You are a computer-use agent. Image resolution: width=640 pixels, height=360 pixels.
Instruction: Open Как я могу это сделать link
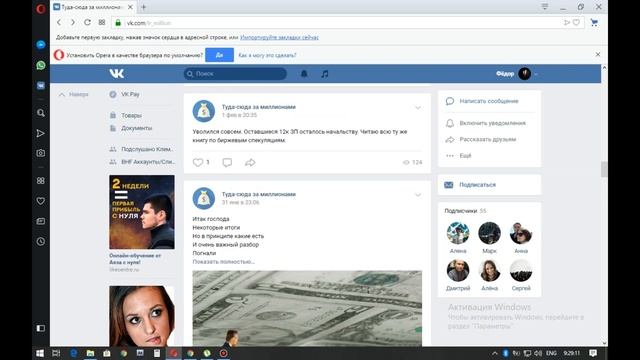coord(267,55)
